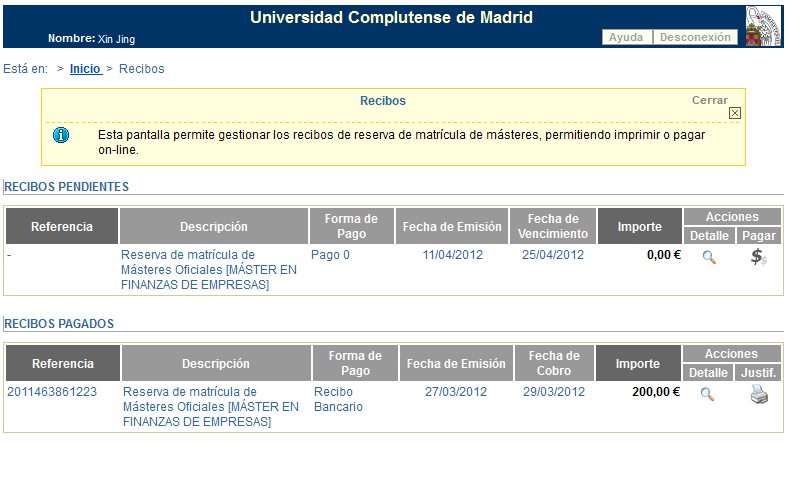Click the Fecha de Cobro column header
This screenshot has width=789, height=478.
pyautogui.click(x=554, y=363)
